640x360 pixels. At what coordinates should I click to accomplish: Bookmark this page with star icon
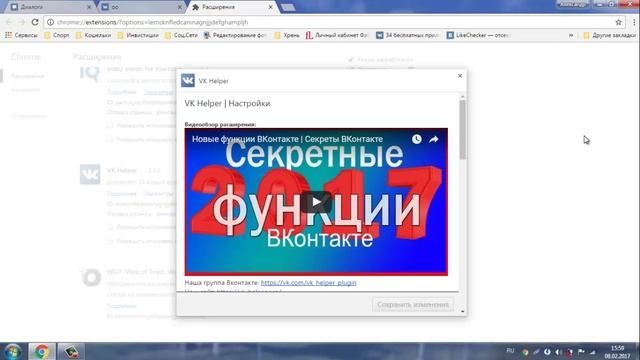pos(618,22)
